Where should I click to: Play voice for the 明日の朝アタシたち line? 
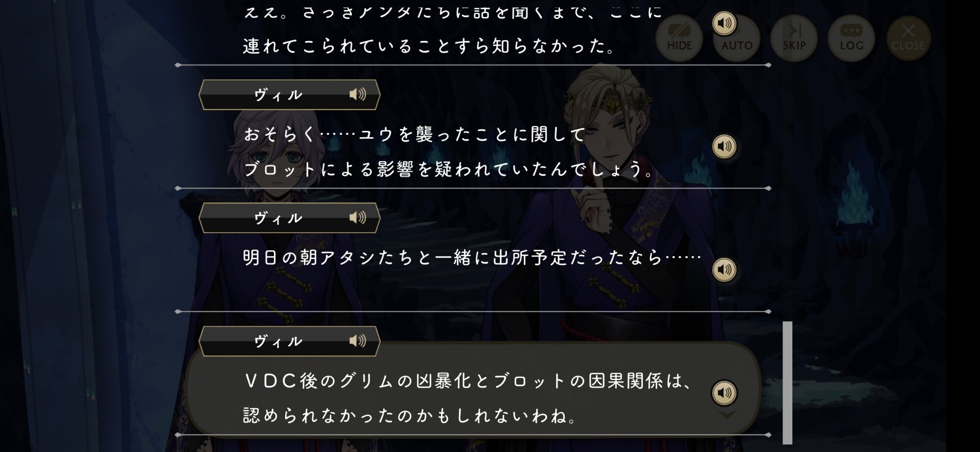(724, 269)
